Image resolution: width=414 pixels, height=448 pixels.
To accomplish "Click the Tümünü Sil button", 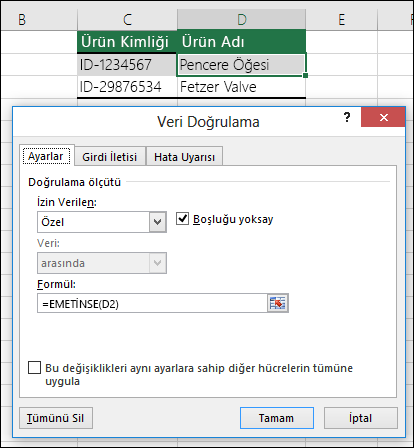I will 56,418.
